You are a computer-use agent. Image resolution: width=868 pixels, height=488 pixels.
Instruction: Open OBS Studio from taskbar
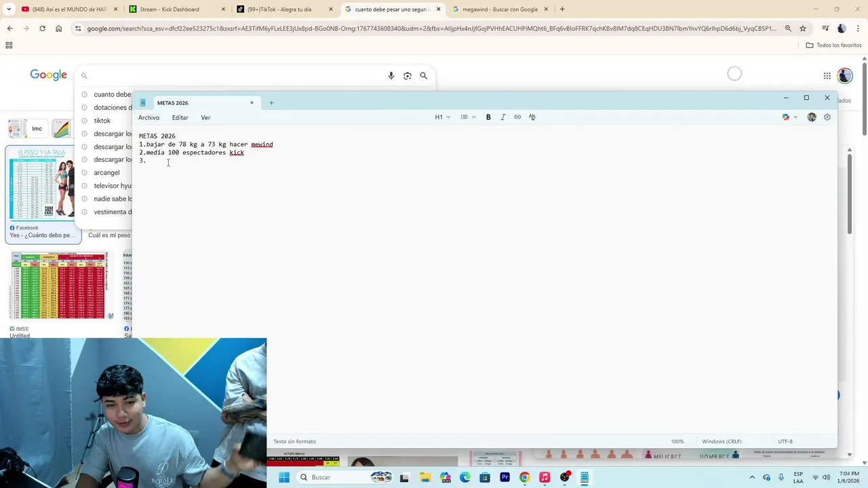coord(565,477)
